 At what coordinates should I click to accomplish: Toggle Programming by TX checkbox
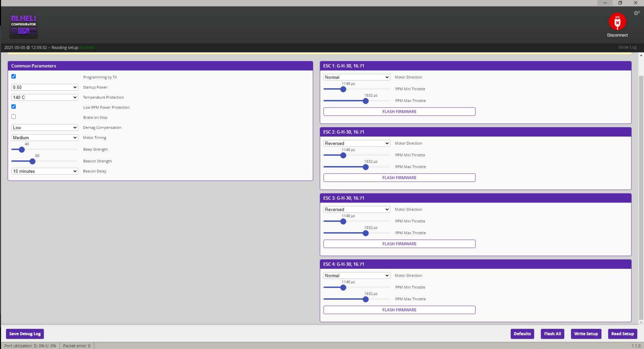pos(14,77)
